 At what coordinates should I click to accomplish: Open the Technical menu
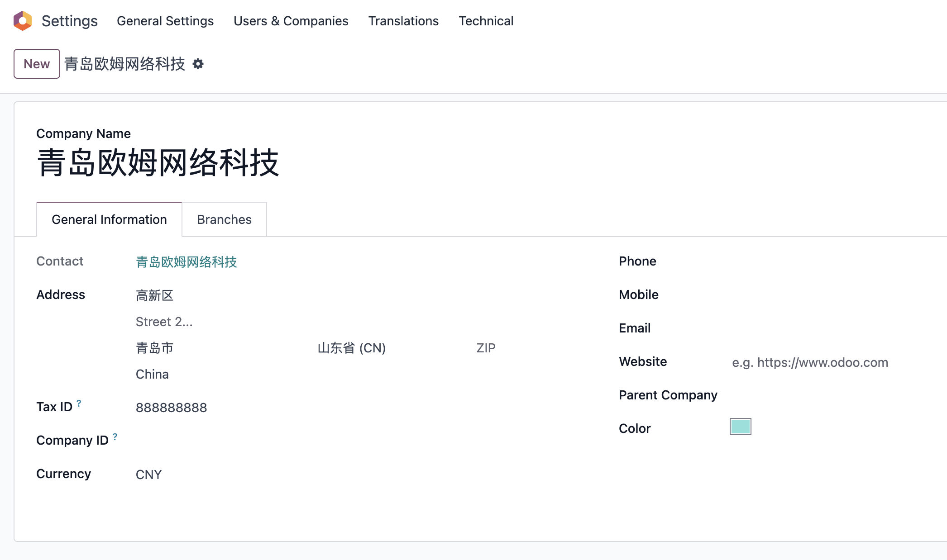click(486, 21)
